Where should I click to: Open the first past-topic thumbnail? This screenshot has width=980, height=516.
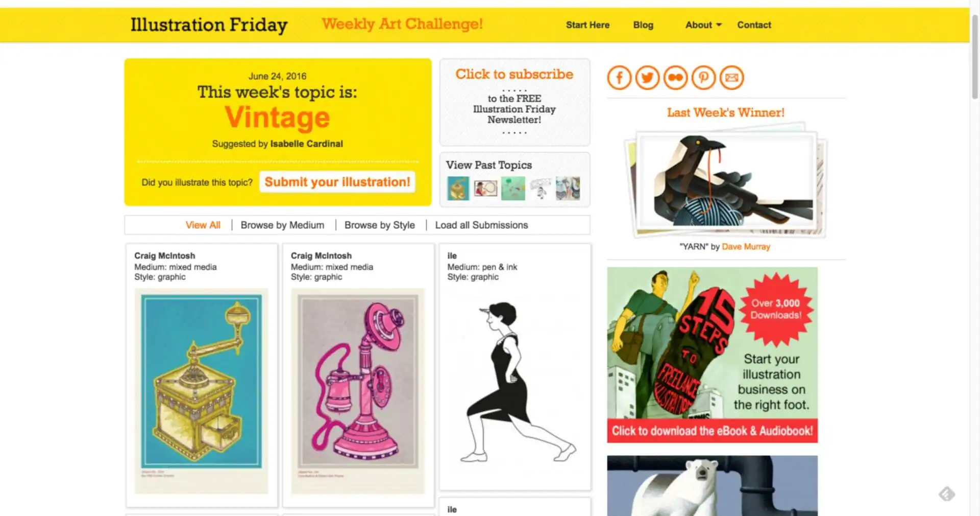(458, 188)
